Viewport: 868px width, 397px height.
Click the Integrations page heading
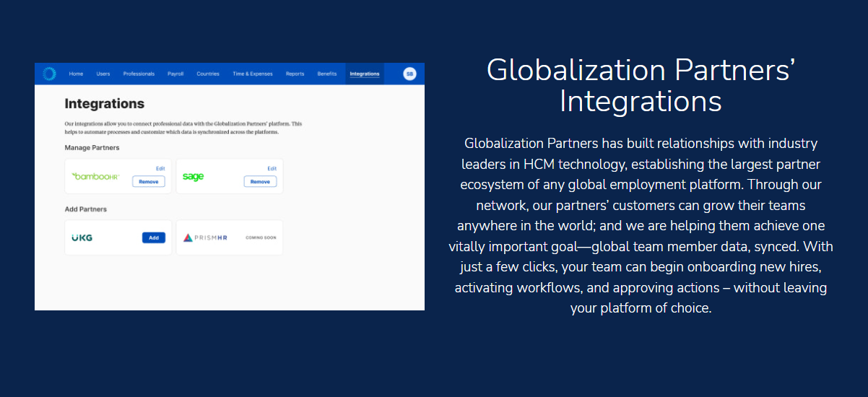105,104
